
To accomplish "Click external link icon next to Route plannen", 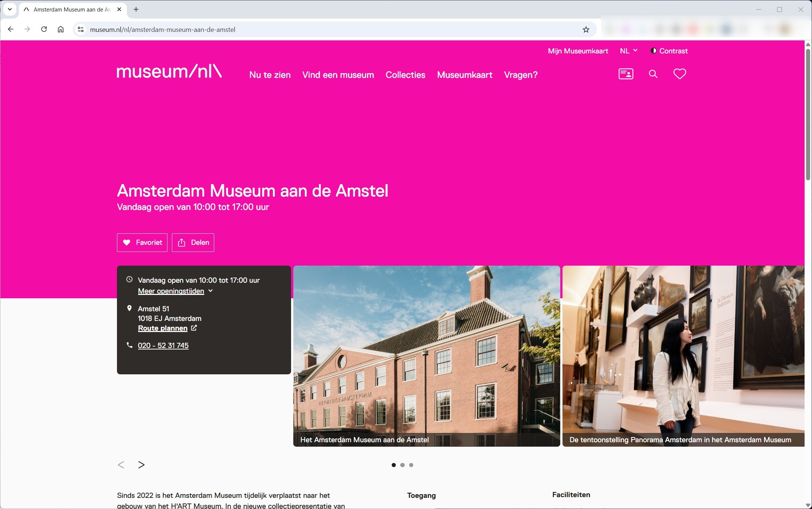I will (194, 328).
